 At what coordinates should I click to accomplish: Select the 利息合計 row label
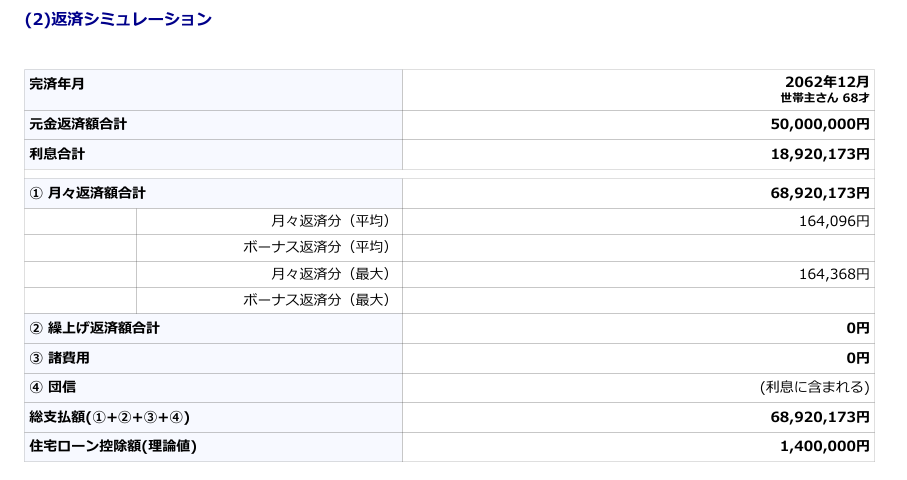click(57, 154)
